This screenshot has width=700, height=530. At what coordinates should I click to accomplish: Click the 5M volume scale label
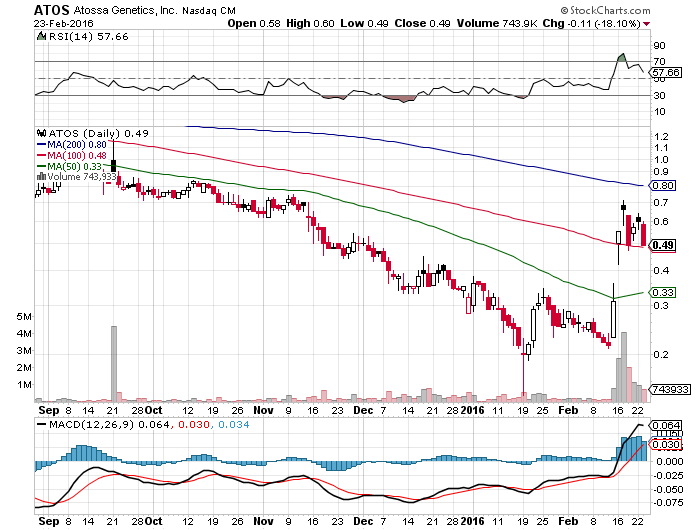pos(24,317)
